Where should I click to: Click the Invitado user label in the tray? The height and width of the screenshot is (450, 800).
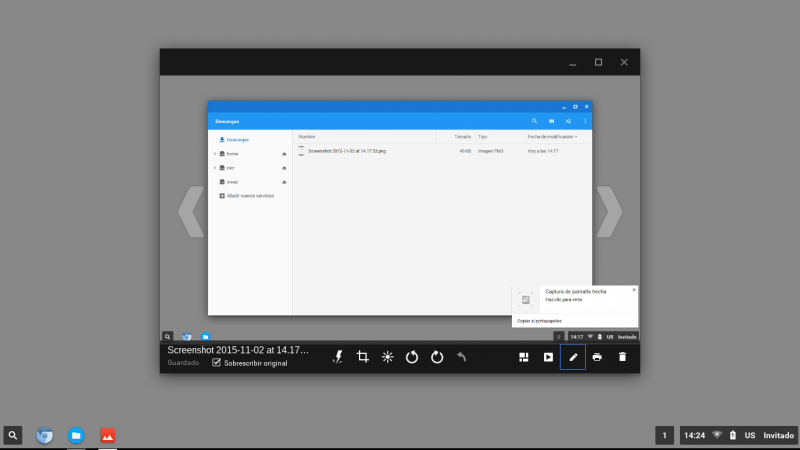778,435
